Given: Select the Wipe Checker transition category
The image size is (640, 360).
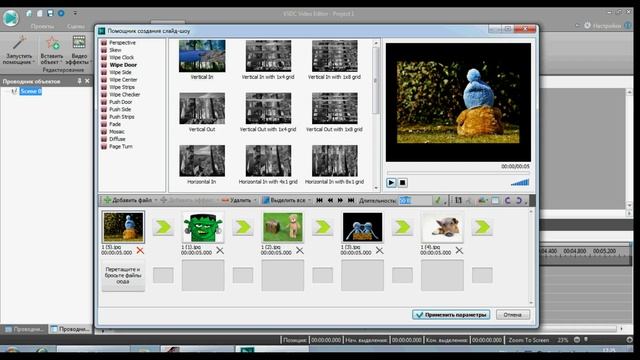Looking at the screenshot, I should click(x=124, y=94).
